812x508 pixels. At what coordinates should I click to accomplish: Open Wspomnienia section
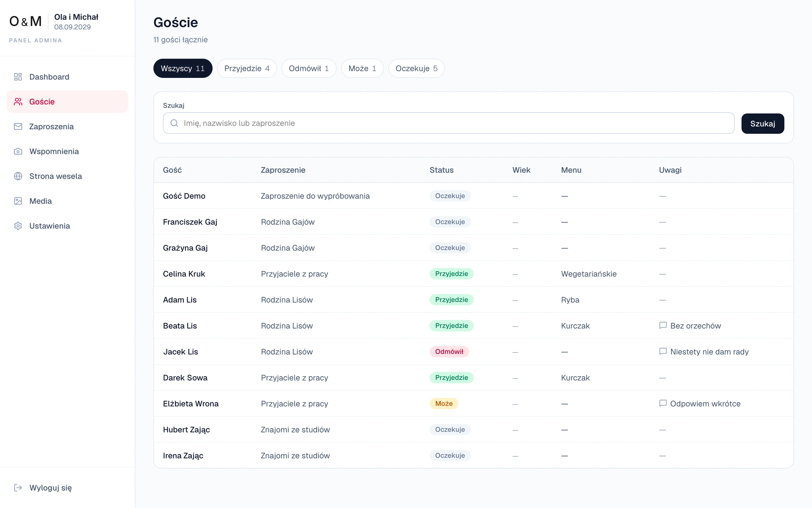click(67, 152)
